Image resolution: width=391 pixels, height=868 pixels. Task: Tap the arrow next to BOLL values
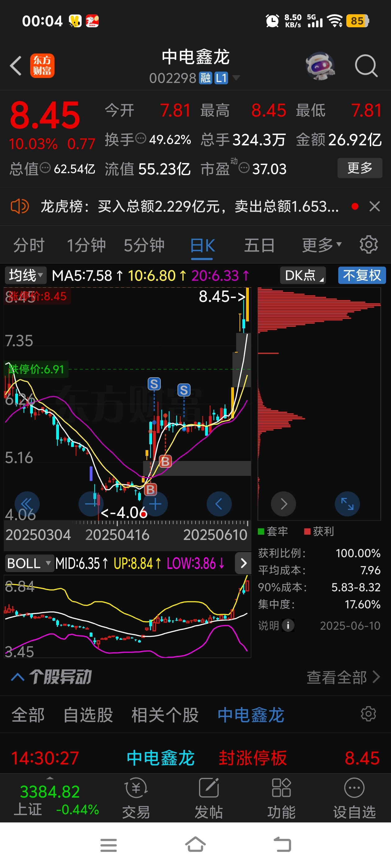243,563
